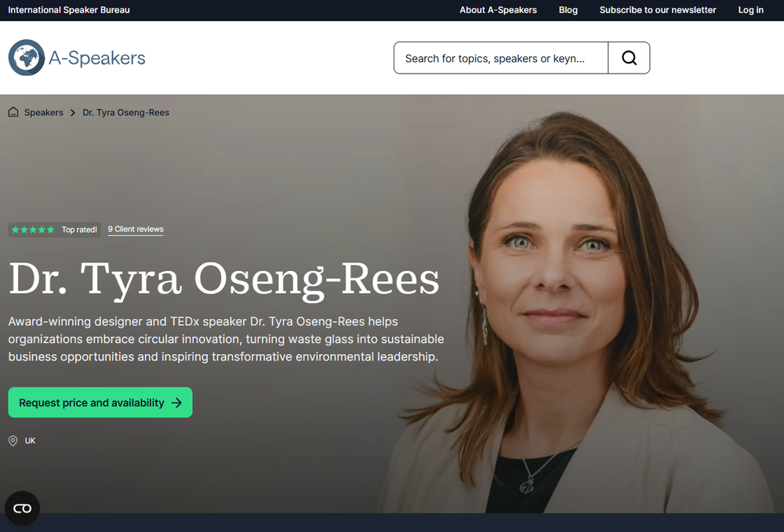Screen dimensions: 784x532
Task: Click the location pin icon
Action: pos(13,440)
